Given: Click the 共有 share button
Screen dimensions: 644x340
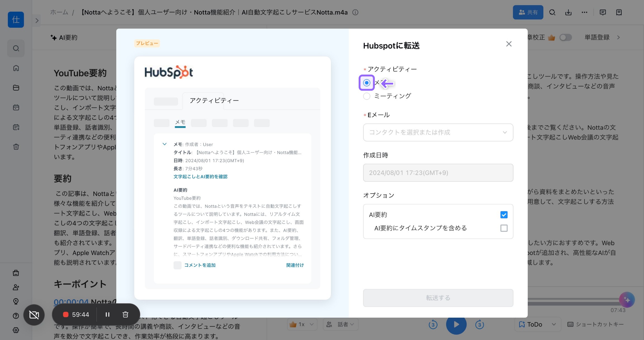Looking at the screenshot, I should pos(528,12).
